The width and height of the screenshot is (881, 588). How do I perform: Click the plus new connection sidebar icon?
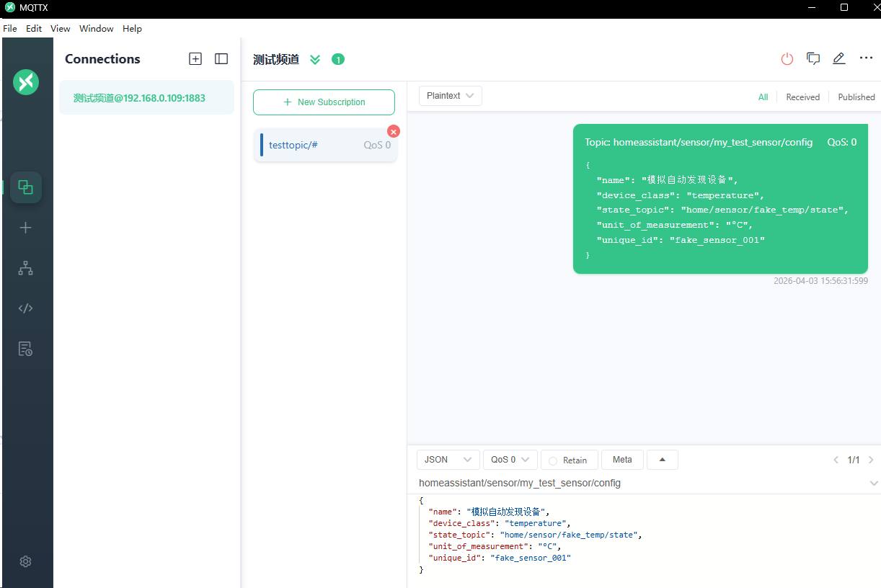pos(26,228)
